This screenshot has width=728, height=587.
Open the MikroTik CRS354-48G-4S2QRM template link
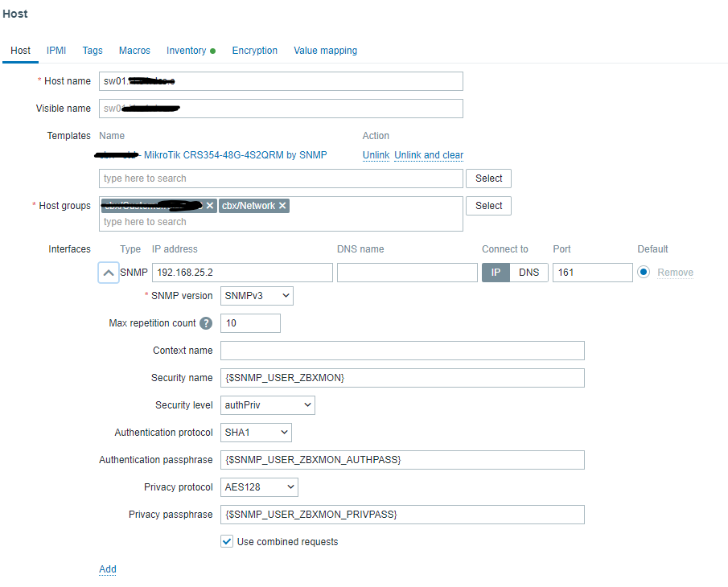click(x=235, y=155)
